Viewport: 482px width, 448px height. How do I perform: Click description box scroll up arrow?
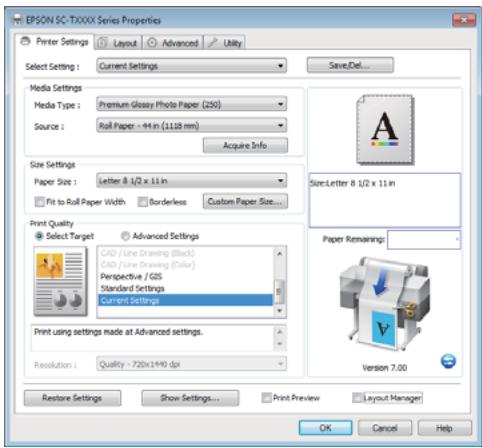coord(280,332)
